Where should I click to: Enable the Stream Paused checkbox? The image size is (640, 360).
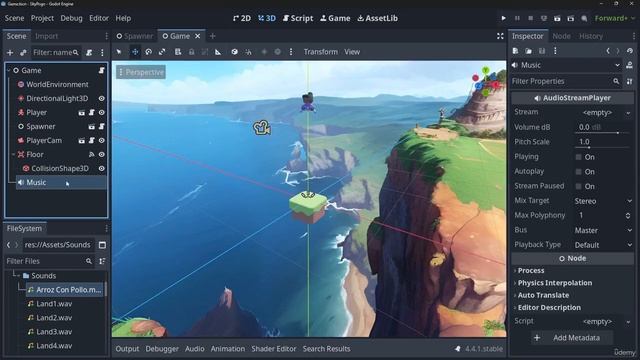578,187
